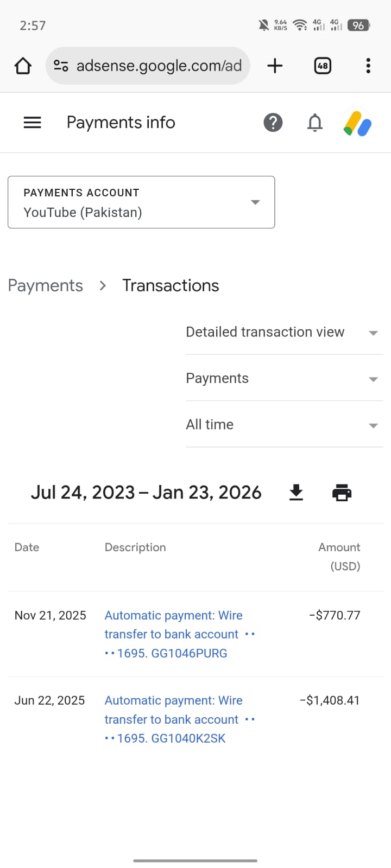The height and width of the screenshot is (868, 391).
Task: Click the Transactions breadcrumb heading
Action: (x=171, y=286)
